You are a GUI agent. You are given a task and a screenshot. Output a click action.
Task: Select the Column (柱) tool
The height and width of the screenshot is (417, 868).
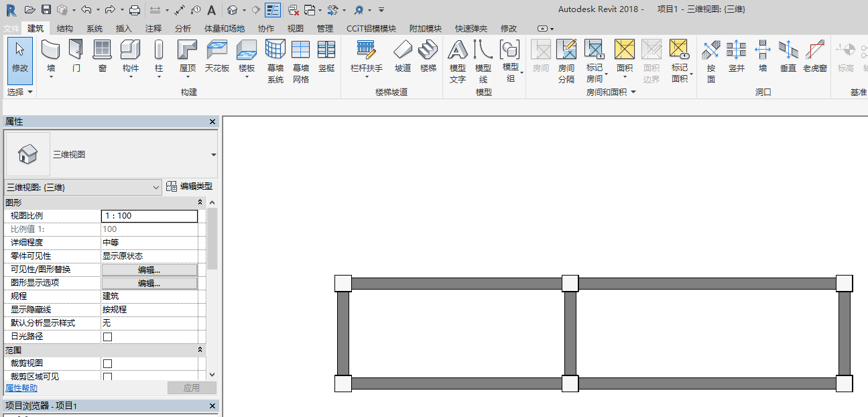tap(159, 56)
